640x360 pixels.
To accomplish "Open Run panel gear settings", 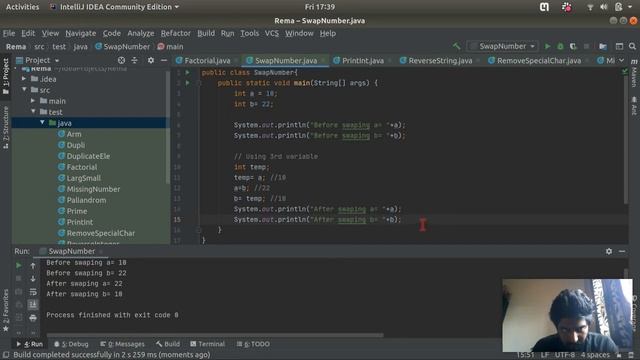I will pyautogui.click(x=609, y=251).
